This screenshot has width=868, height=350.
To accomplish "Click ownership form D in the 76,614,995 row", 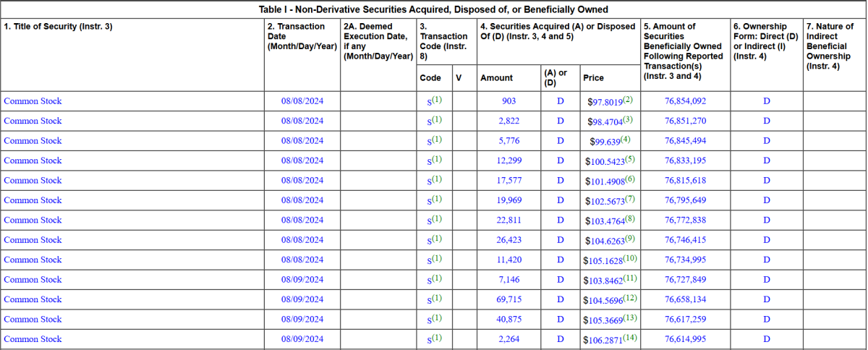I will point(767,340).
